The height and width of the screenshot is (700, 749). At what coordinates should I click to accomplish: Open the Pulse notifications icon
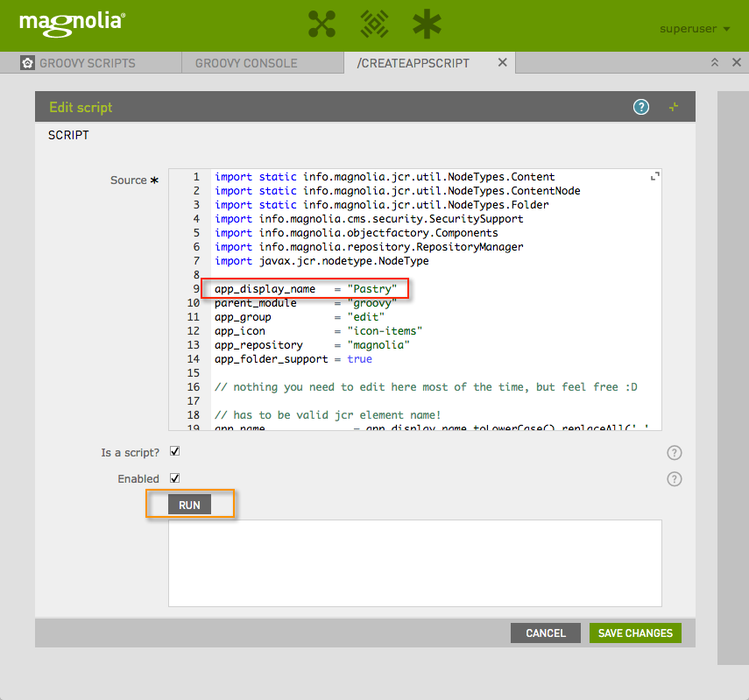click(374, 25)
